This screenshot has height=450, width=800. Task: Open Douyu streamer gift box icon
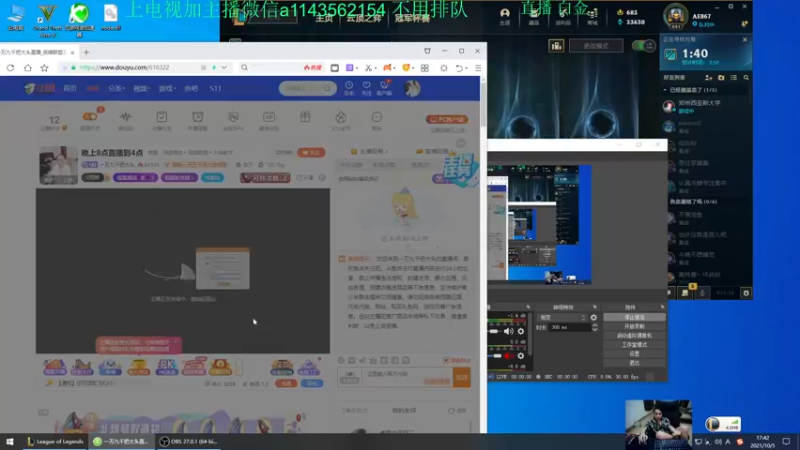point(305,117)
